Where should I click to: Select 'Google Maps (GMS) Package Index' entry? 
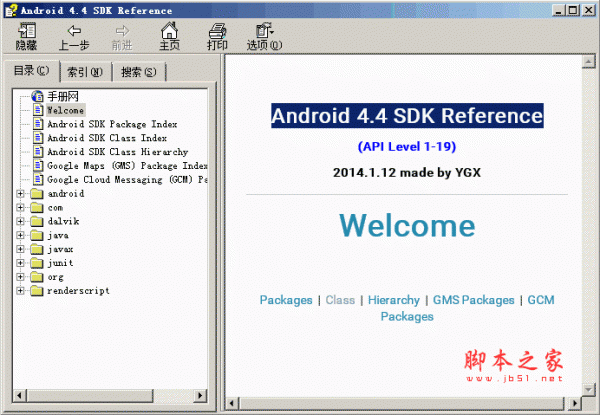click(x=127, y=166)
